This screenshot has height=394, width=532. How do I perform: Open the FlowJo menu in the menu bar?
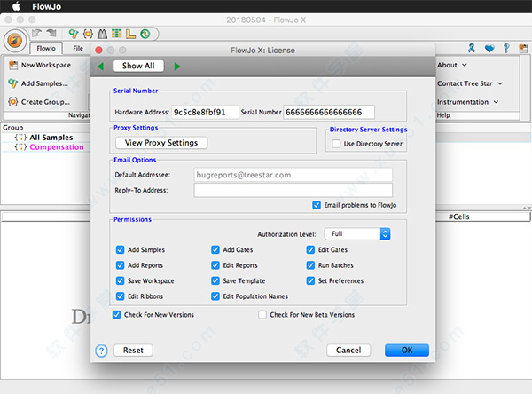pos(47,6)
